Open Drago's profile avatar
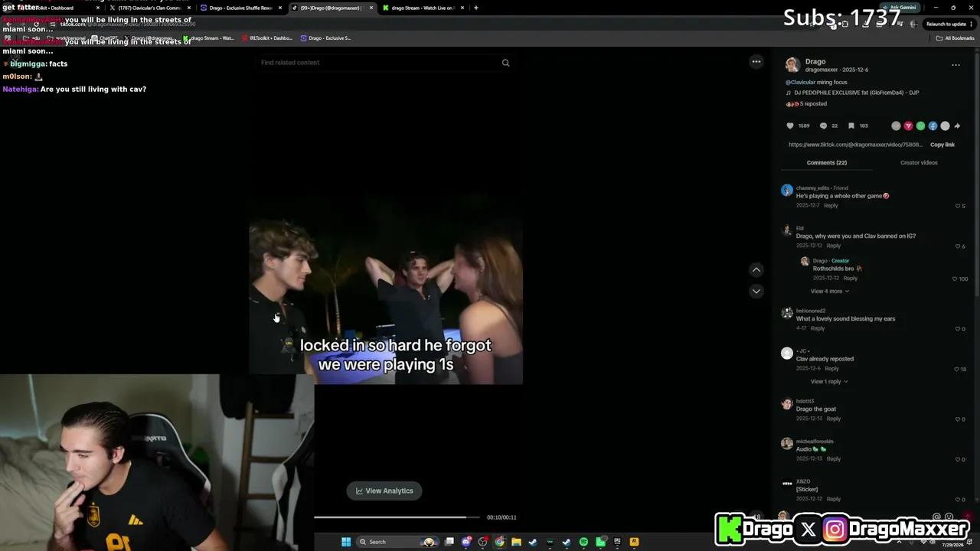 point(792,65)
